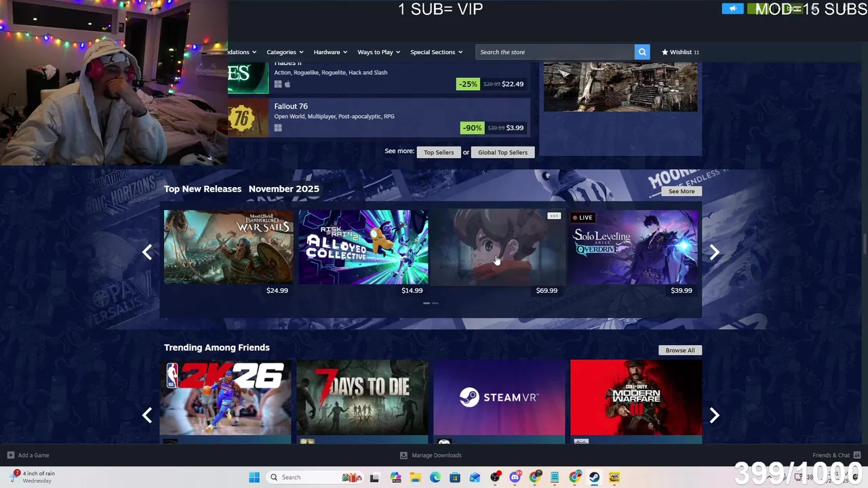Open Manage Downloads
Image resolution: width=868 pixels, height=488 pixels.
click(x=436, y=455)
